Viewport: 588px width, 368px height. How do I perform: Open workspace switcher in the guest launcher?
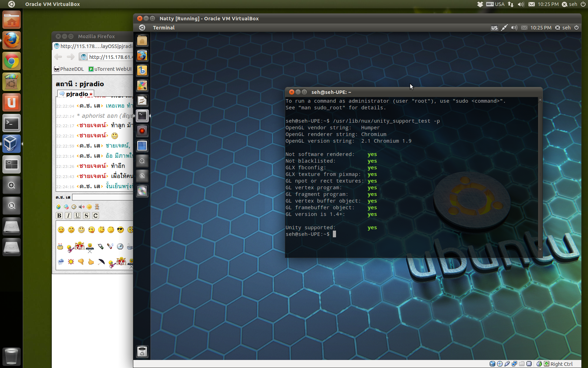pos(142,146)
